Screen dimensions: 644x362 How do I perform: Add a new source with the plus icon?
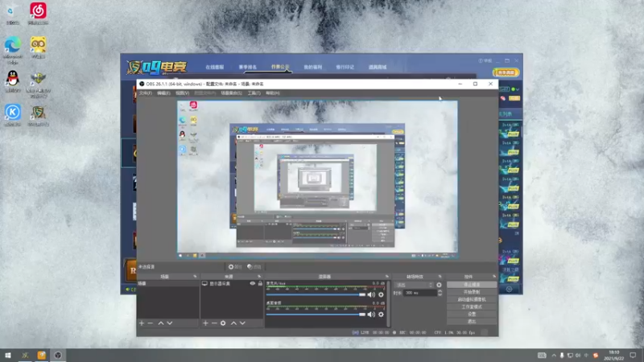coord(205,323)
